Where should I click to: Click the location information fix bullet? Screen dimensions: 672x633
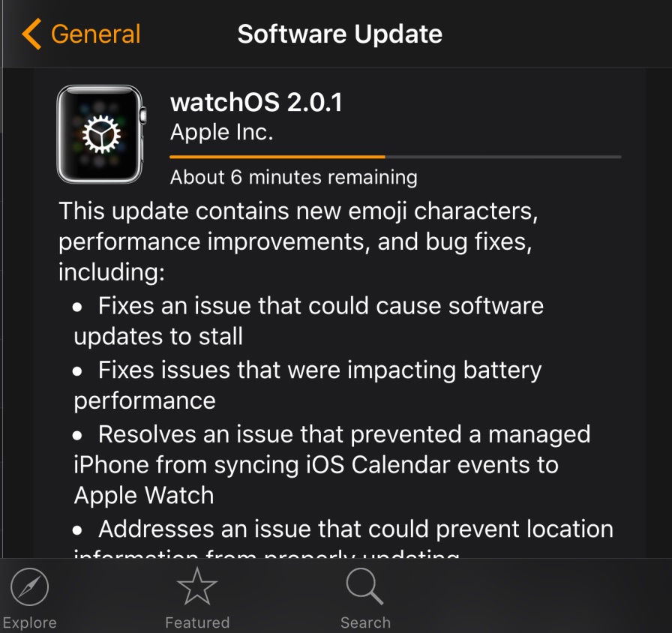[x=343, y=538]
